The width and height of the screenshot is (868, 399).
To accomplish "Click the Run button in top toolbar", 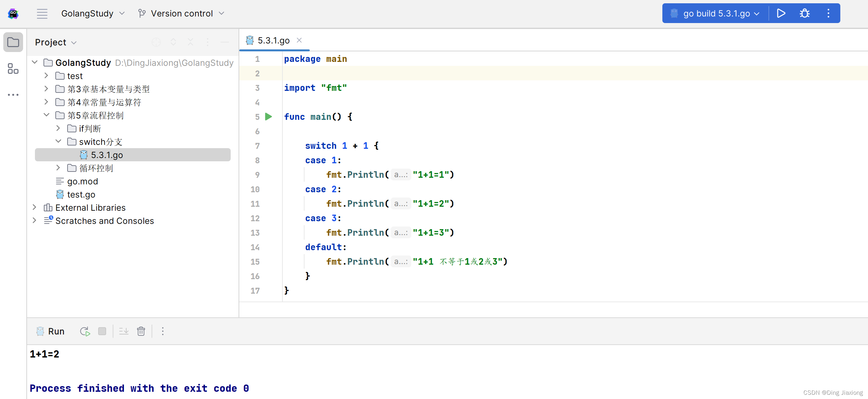I will click(781, 13).
